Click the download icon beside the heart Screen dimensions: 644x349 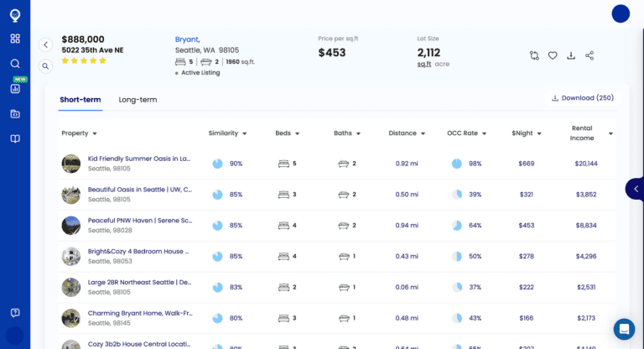571,55
